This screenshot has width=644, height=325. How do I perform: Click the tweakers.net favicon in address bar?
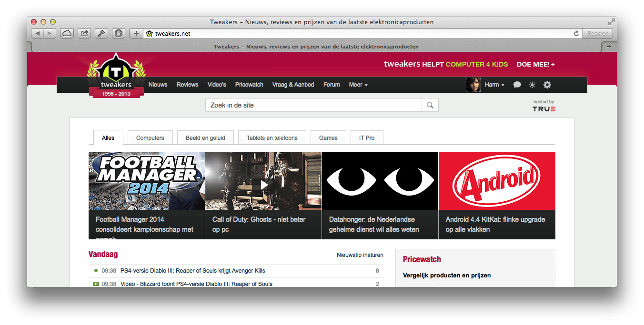[150, 33]
